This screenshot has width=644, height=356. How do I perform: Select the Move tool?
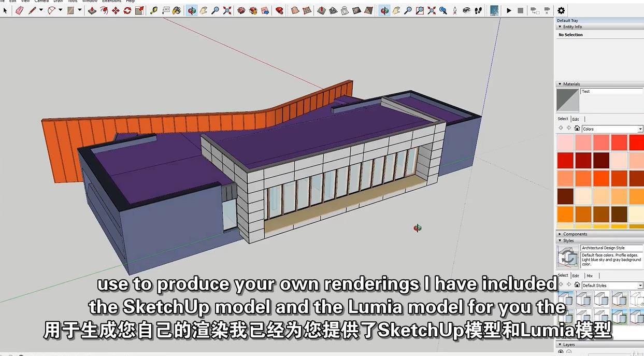pos(116,10)
